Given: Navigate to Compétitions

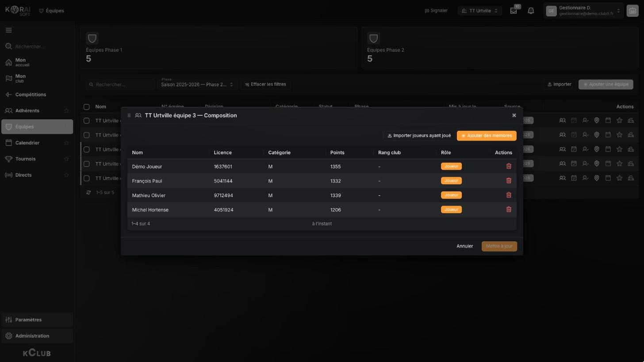Looking at the screenshot, I should click(37, 95).
